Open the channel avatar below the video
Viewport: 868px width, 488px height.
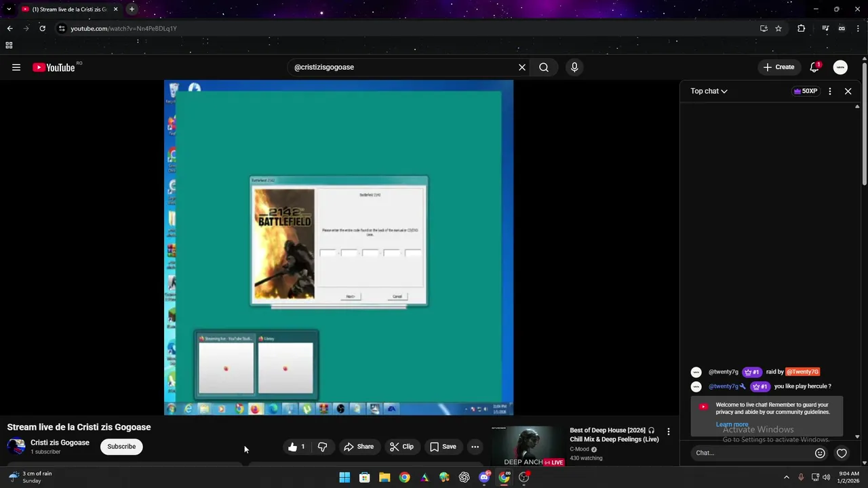[16, 447]
